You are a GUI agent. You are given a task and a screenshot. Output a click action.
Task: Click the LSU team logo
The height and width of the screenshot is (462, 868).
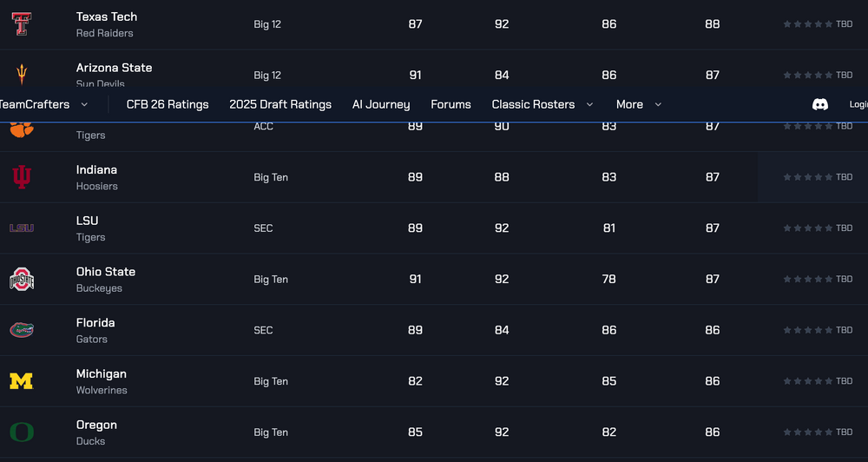point(22,228)
